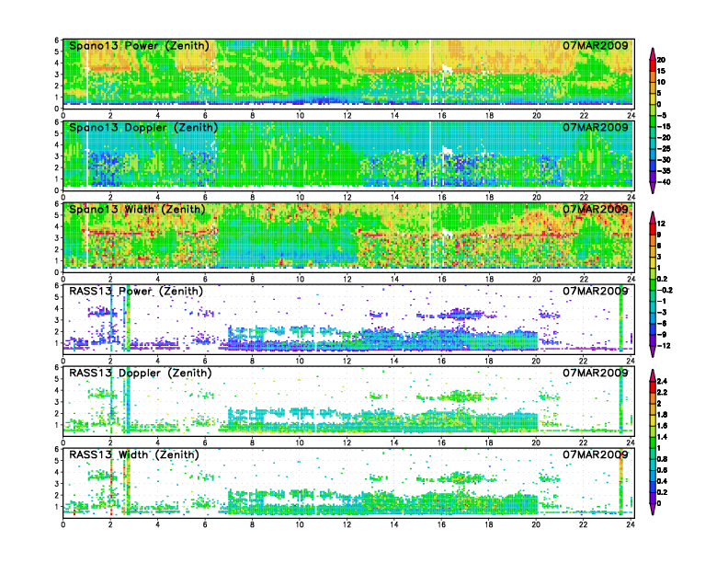This screenshot has height=563, width=728.
Task: Click colorbar label '12' on the middle colorbar
Action: click(x=661, y=224)
